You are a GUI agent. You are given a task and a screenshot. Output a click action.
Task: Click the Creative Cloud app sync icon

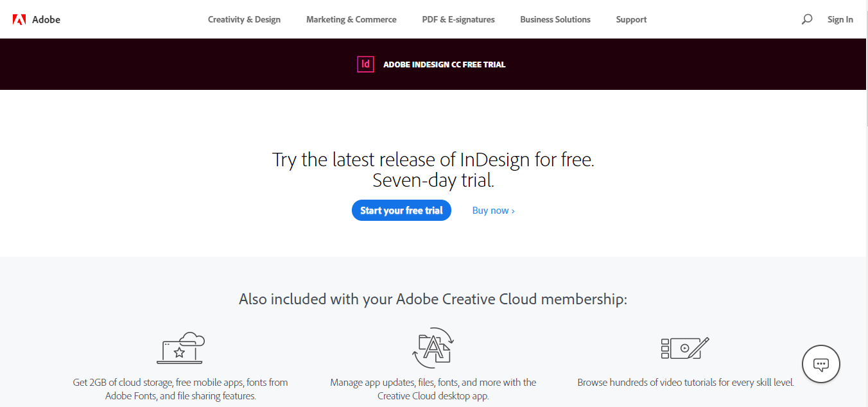coord(433,347)
